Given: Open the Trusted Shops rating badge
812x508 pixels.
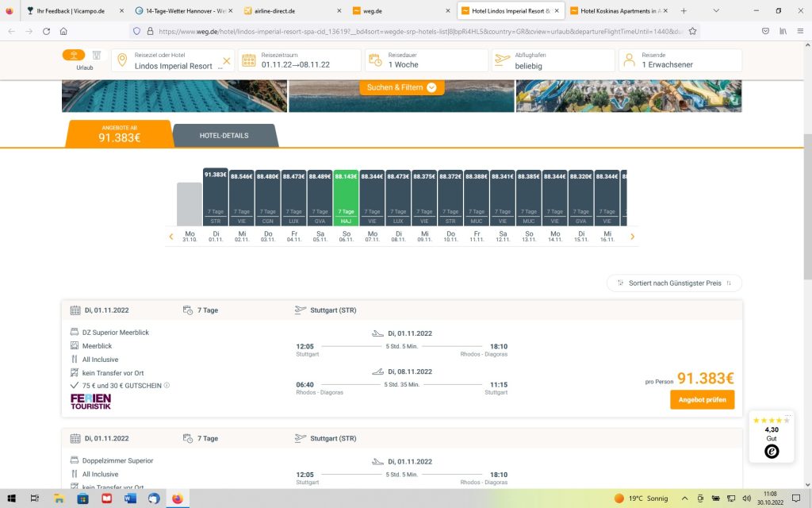Looking at the screenshot, I should tap(771, 437).
